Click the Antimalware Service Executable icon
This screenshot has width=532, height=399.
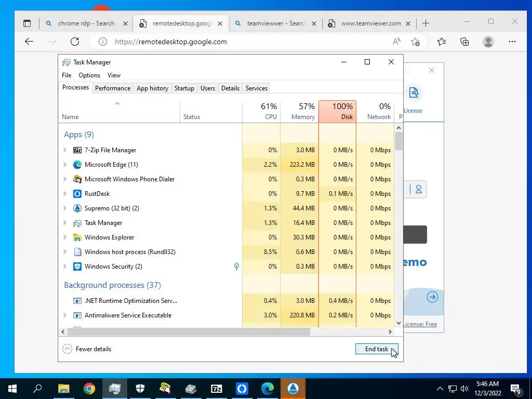[x=77, y=315]
